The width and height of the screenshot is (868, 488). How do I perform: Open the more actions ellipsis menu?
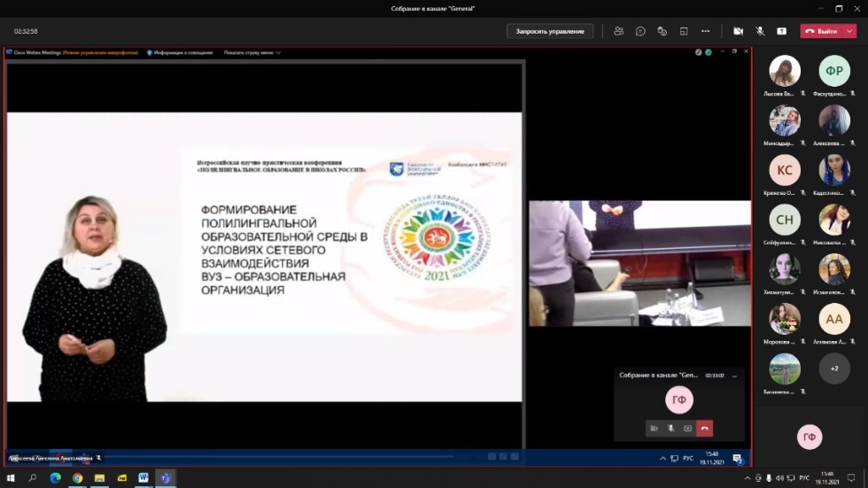[706, 31]
